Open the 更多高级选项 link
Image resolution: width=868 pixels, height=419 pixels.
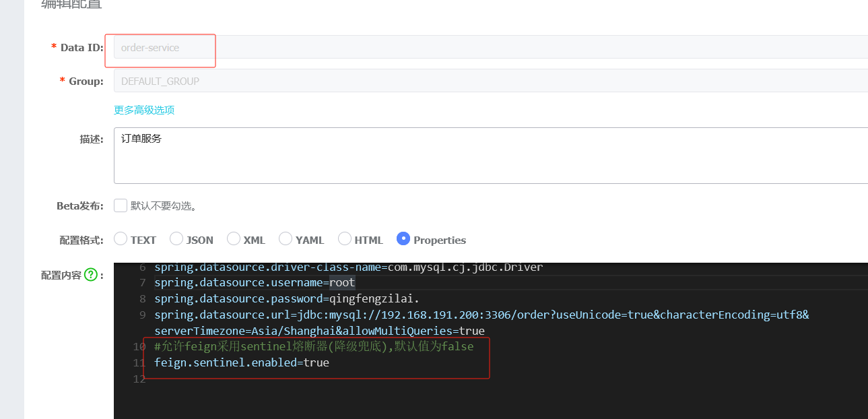[144, 110]
